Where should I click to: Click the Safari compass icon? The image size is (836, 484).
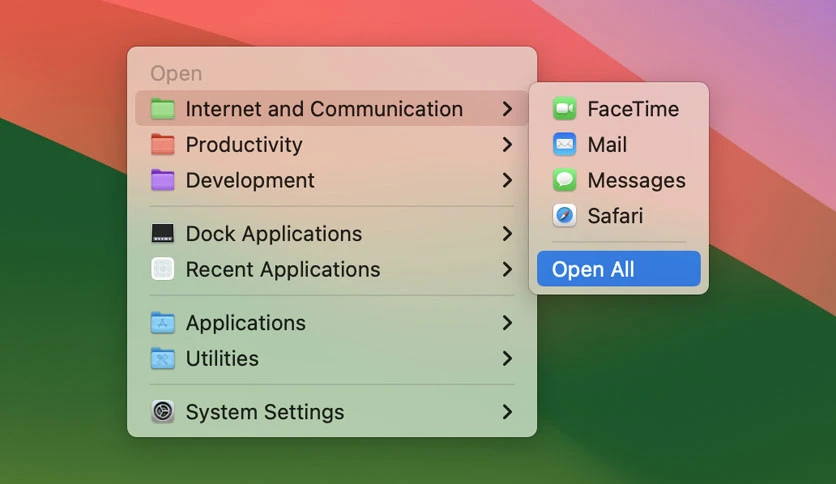(565, 216)
